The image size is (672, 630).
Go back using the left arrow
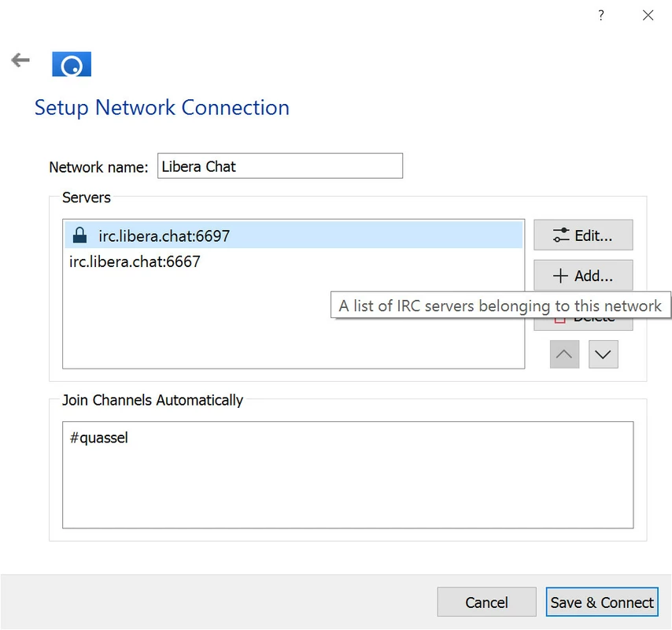pyautogui.click(x=20, y=60)
